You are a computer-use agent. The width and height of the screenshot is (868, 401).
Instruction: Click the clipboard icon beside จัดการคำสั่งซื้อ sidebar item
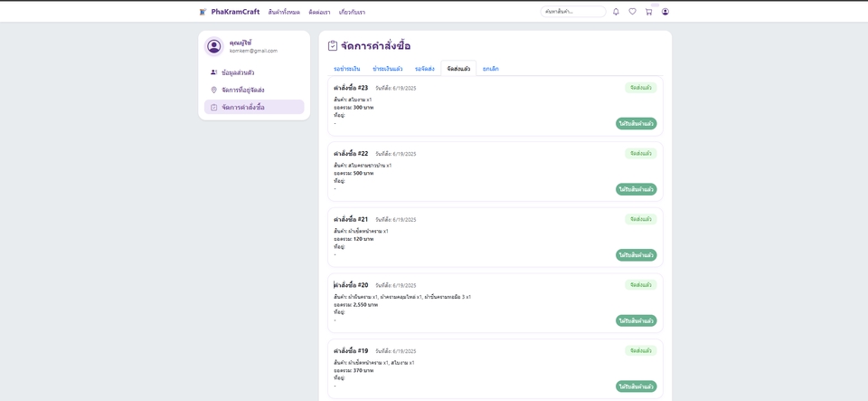(214, 107)
